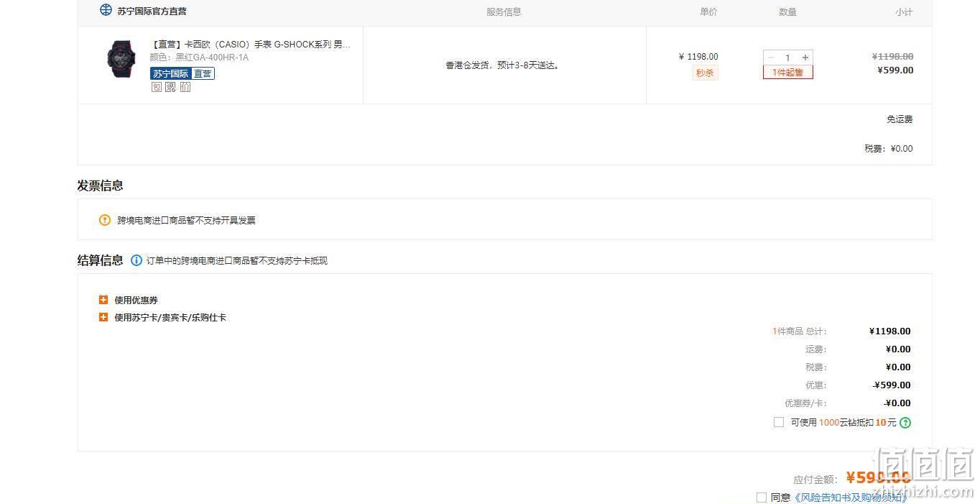The image size is (980, 504).
Task: Enable the 1000云钻抵扣10元 checkbox
Action: point(778,422)
